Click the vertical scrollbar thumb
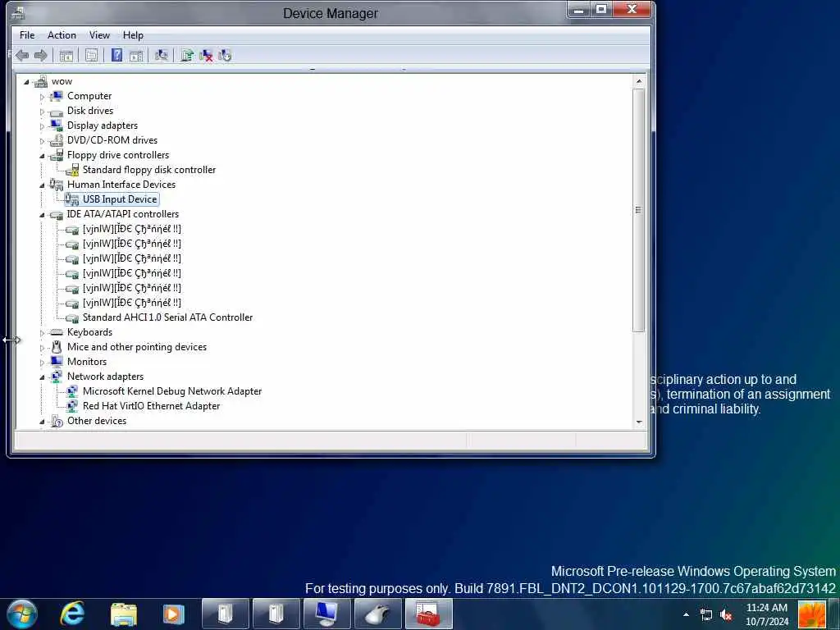This screenshot has height=630, width=840. pos(638,210)
